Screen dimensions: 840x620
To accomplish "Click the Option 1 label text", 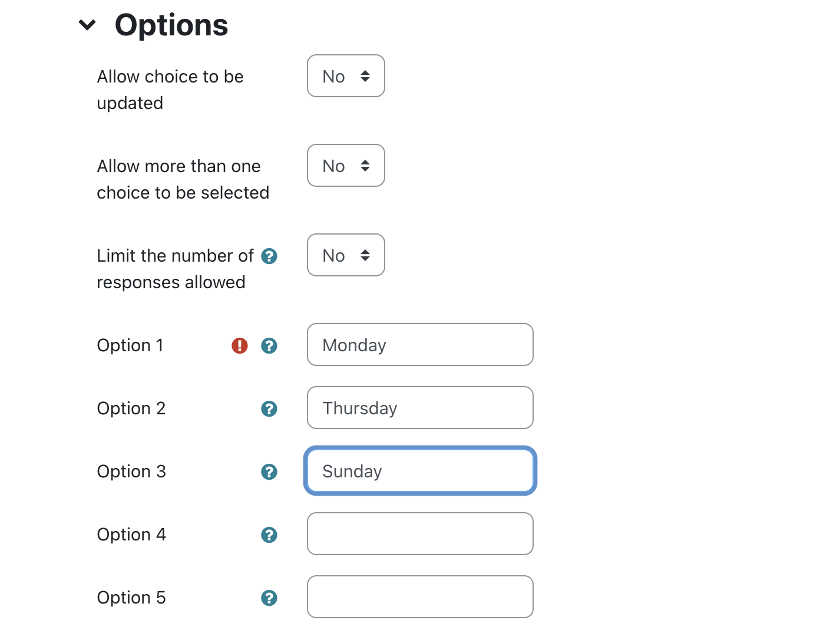I will click(x=130, y=345).
